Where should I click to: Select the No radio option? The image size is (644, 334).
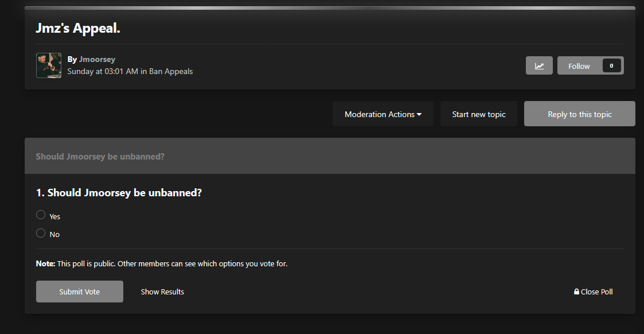41,233
